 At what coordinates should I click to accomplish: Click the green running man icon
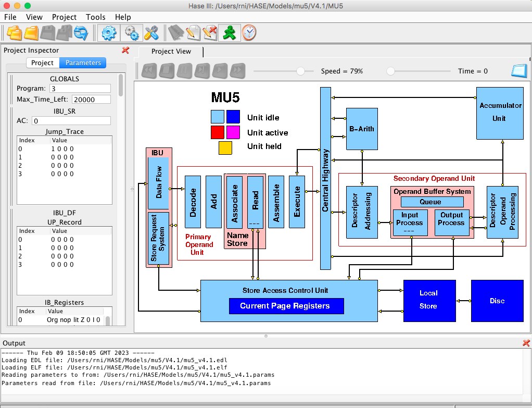pyautogui.click(x=230, y=33)
